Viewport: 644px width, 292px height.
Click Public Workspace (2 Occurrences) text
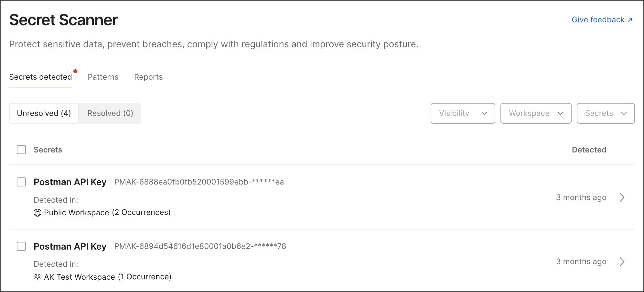click(x=107, y=213)
